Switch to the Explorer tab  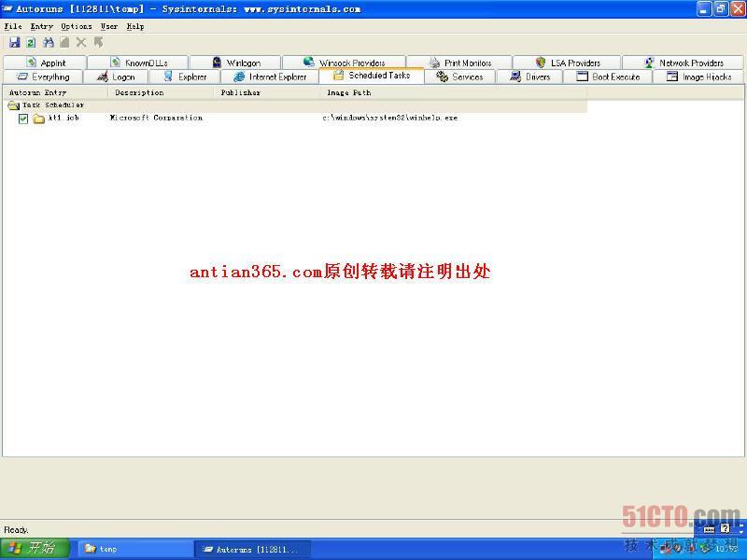(x=185, y=77)
